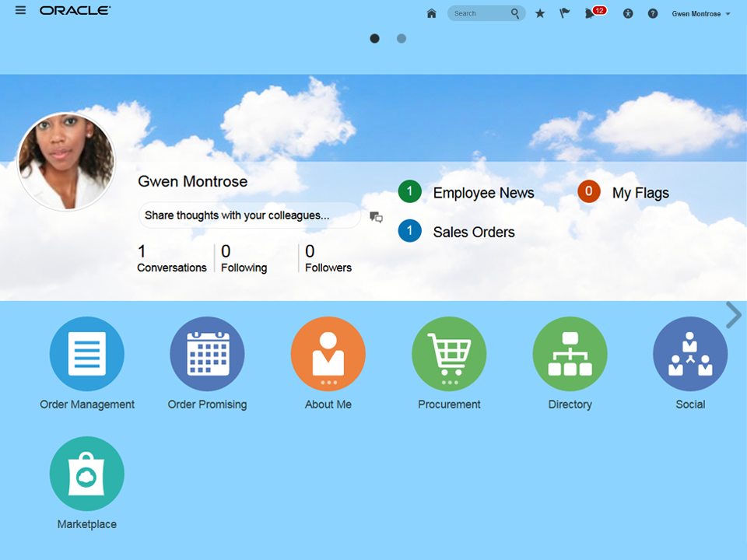Viewport: 747px width, 560px height.
Task: Click the magnifier search icon
Action: tap(515, 13)
